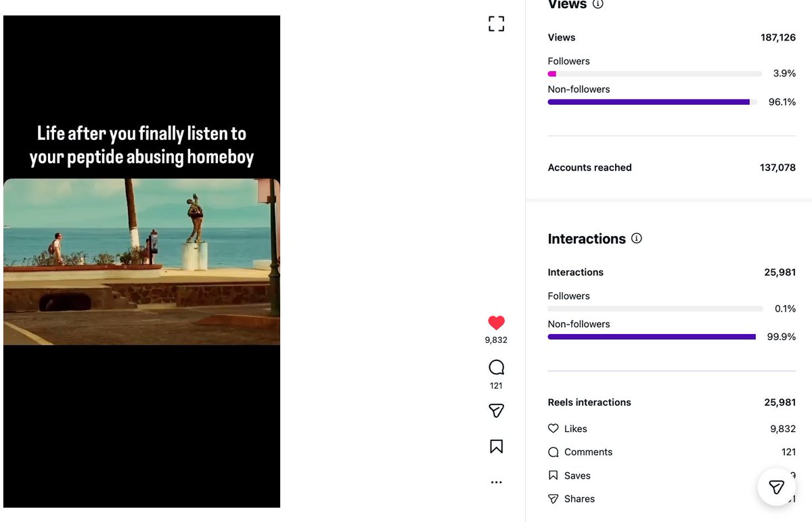Click the Views non-followers purple bar

pos(648,102)
